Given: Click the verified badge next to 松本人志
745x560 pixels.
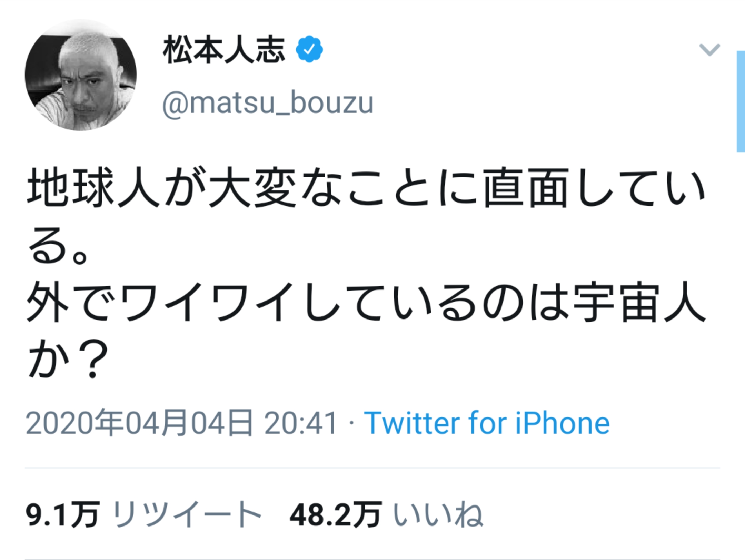Looking at the screenshot, I should tap(309, 49).
